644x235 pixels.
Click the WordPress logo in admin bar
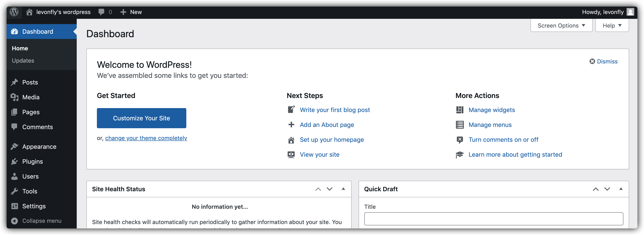[14, 12]
